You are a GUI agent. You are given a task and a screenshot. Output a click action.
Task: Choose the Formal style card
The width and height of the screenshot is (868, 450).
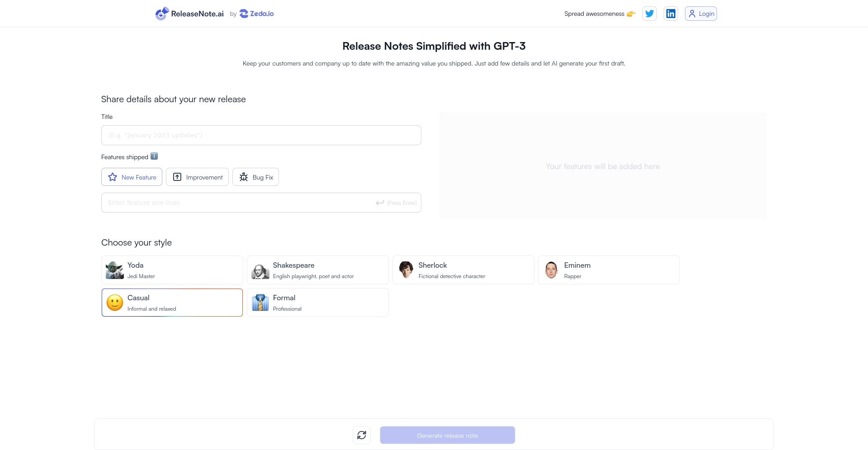point(318,303)
